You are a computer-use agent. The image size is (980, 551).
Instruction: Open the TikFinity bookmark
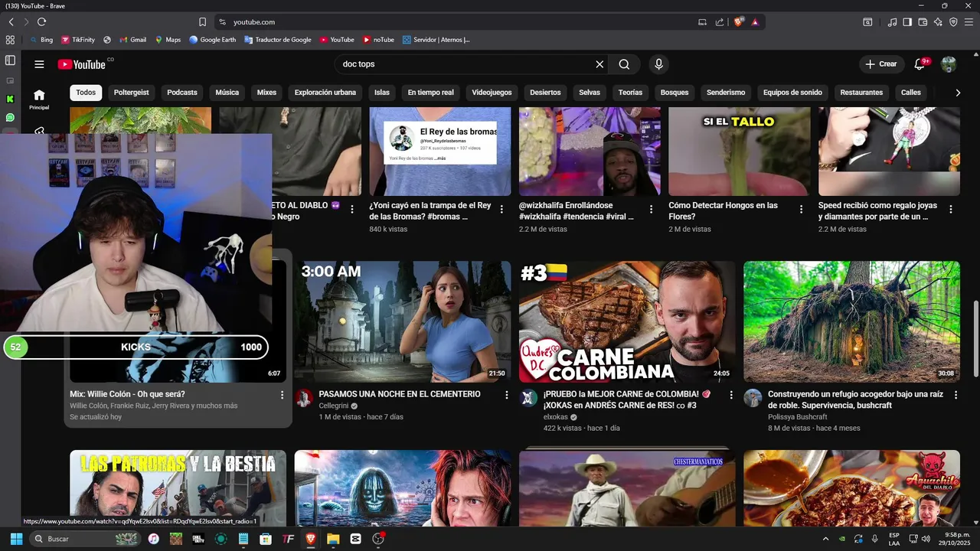77,40
